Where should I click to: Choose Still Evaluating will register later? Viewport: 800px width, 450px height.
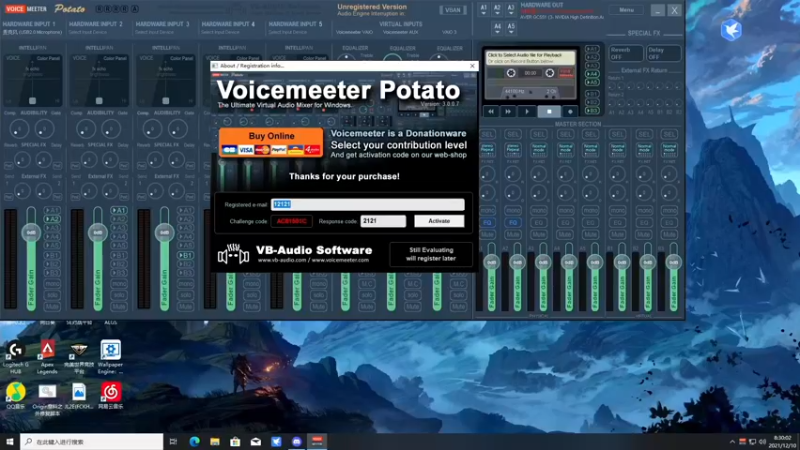pyautogui.click(x=431, y=254)
